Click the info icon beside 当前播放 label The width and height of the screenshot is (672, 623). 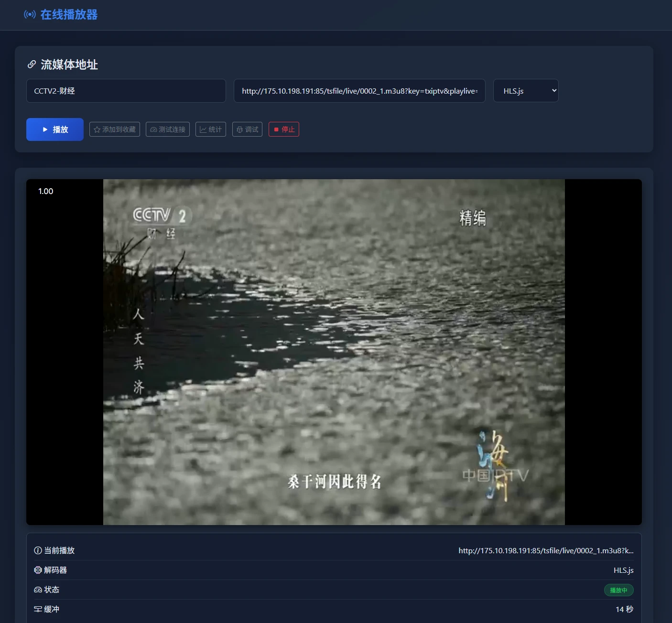[38, 550]
